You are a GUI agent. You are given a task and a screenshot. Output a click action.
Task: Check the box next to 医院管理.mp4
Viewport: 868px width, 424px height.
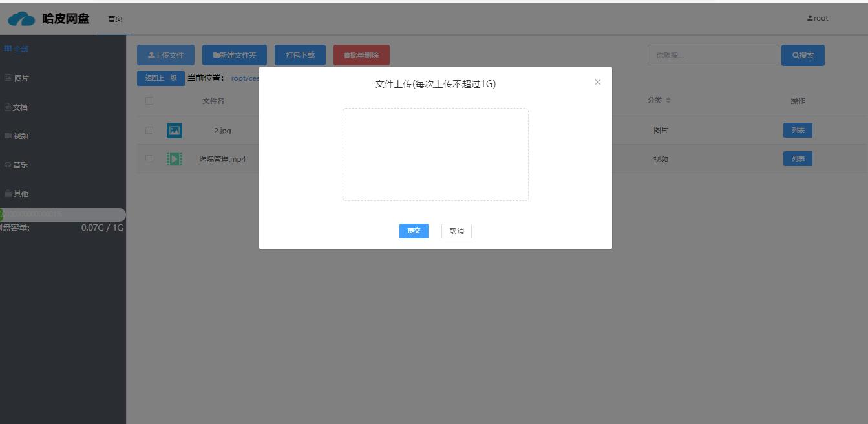pyautogui.click(x=149, y=159)
